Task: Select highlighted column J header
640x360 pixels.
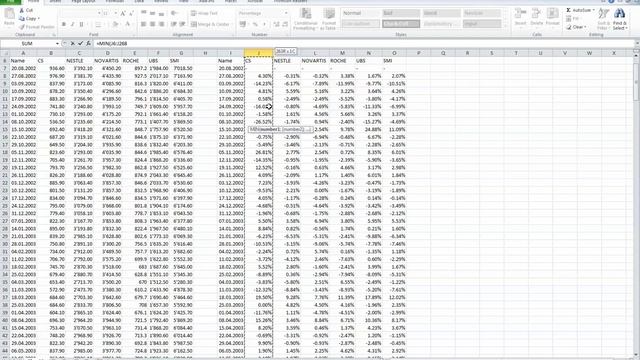Action: [x=258, y=53]
